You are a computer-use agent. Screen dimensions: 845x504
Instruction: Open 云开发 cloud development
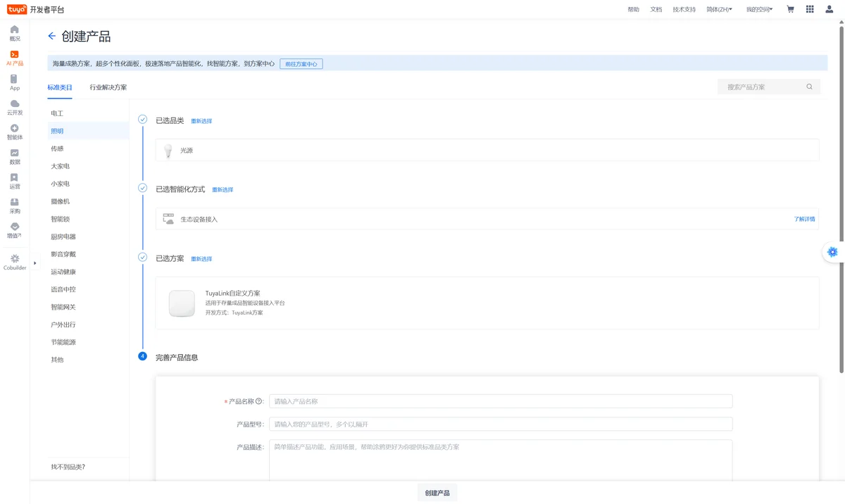(15, 108)
